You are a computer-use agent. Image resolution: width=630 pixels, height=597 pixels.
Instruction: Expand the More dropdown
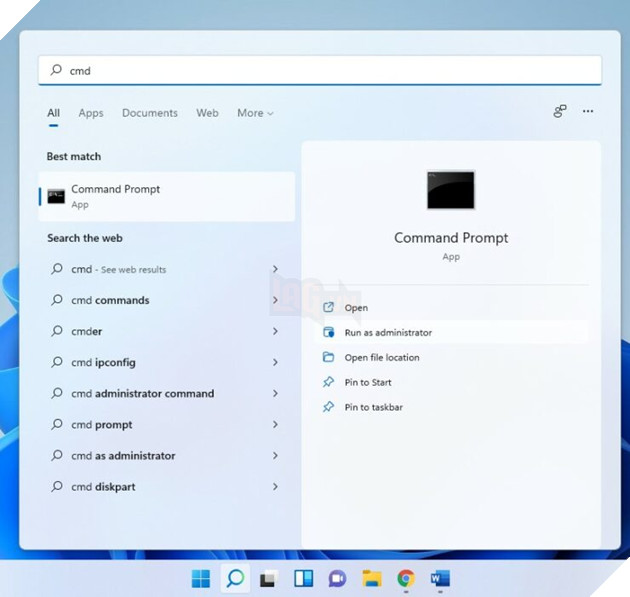pos(255,113)
